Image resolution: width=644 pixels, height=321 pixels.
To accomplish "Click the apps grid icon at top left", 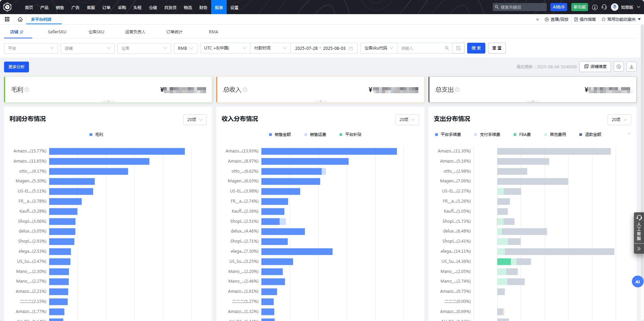I will 7,19.
